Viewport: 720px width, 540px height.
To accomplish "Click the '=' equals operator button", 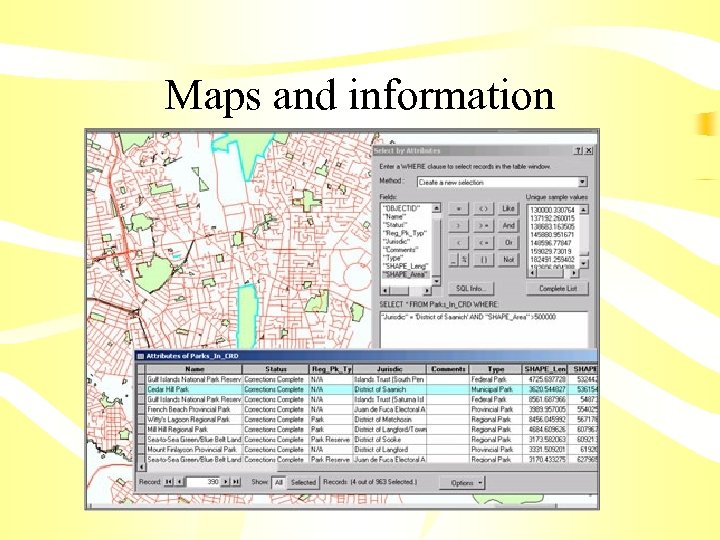I will [x=458, y=209].
